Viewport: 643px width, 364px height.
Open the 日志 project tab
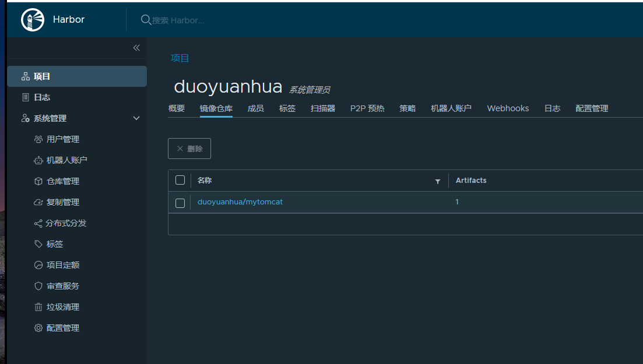pyautogui.click(x=552, y=108)
